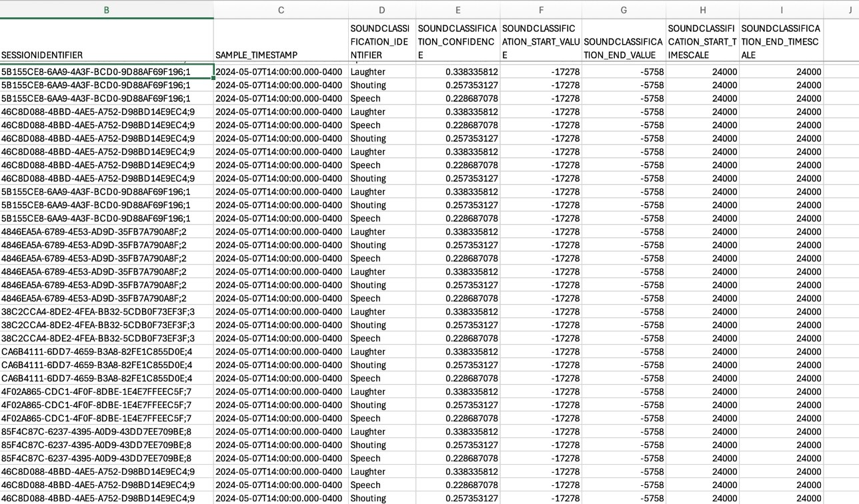
Task: Select -17278 in the 85F4C87C Laughter row
Action: (x=541, y=431)
